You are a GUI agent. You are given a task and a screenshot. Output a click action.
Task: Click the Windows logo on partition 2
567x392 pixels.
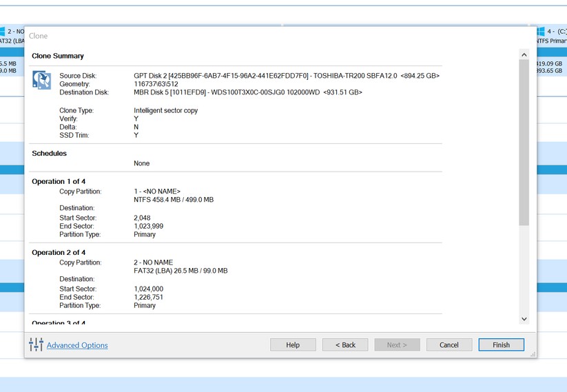coord(2,32)
